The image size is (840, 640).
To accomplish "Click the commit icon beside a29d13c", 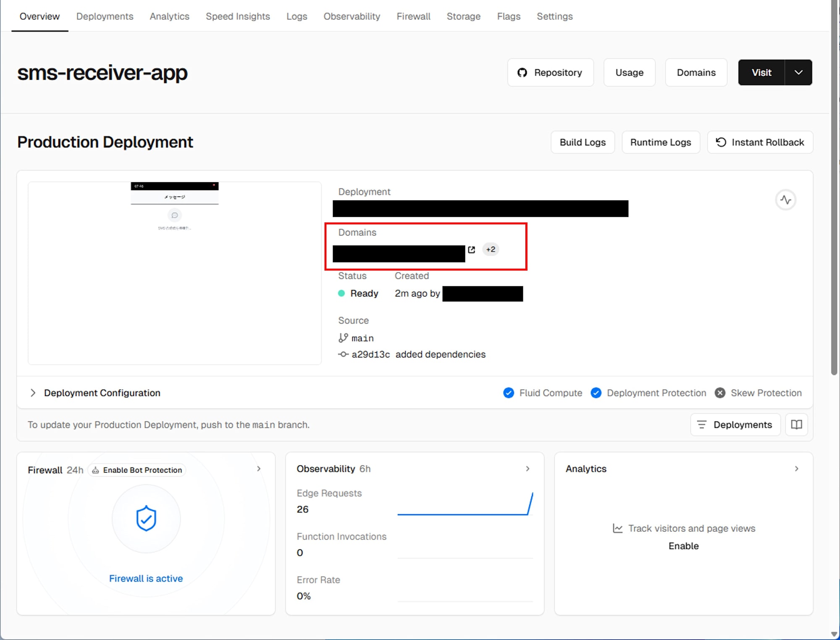I will click(x=343, y=354).
